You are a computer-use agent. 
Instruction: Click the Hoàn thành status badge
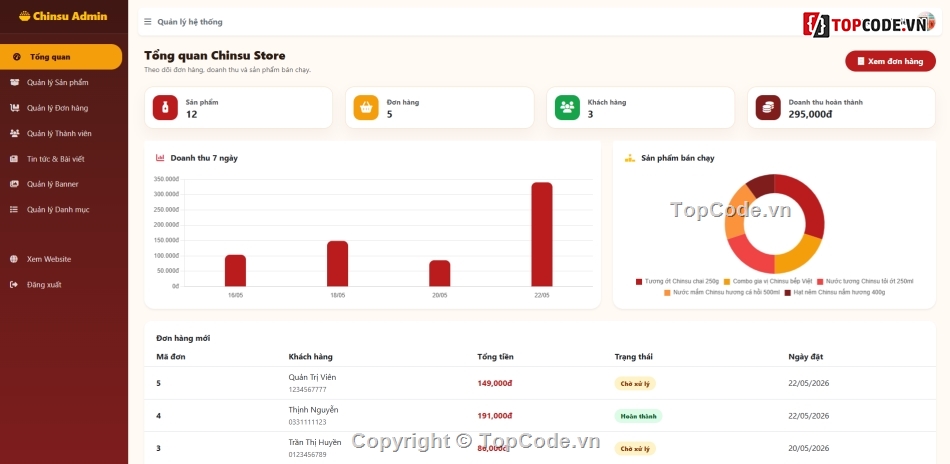point(638,416)
